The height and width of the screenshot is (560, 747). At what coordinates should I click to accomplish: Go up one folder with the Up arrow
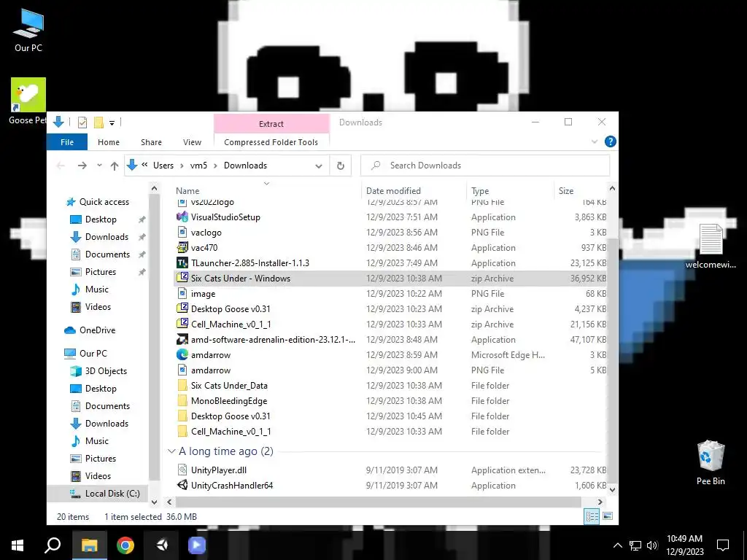[115, 166]
